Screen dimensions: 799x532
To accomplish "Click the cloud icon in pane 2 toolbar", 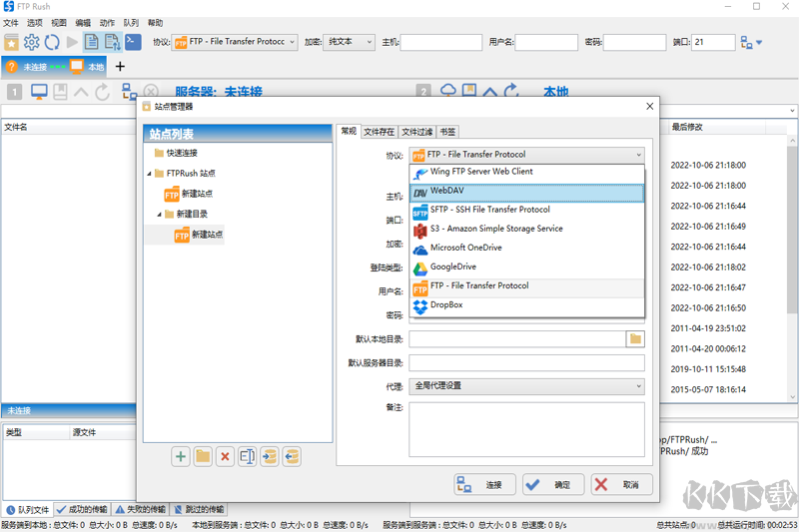I will click(x=447, y=91).
